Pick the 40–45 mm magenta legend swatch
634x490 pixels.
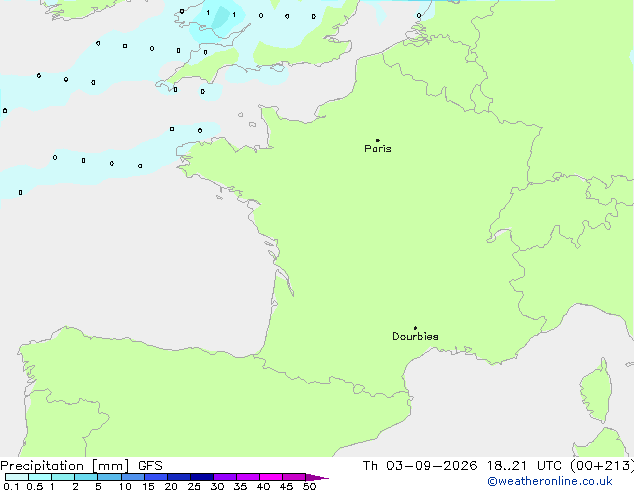click(271, 477)
